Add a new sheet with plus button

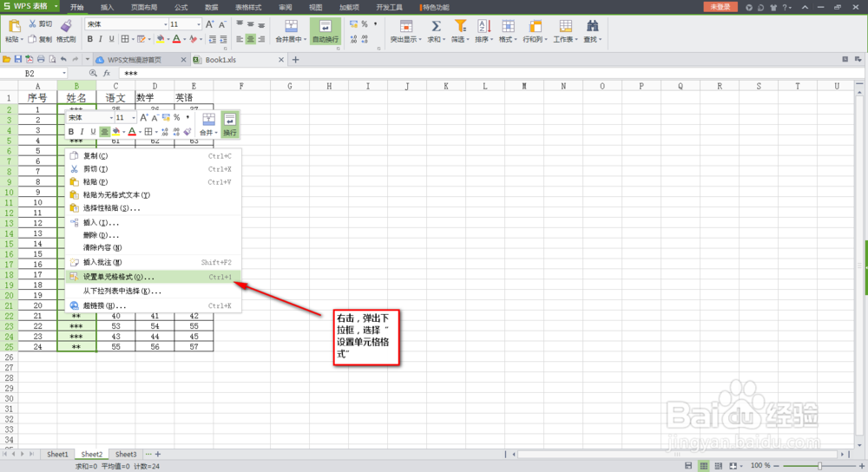click(x=158, y=455)
